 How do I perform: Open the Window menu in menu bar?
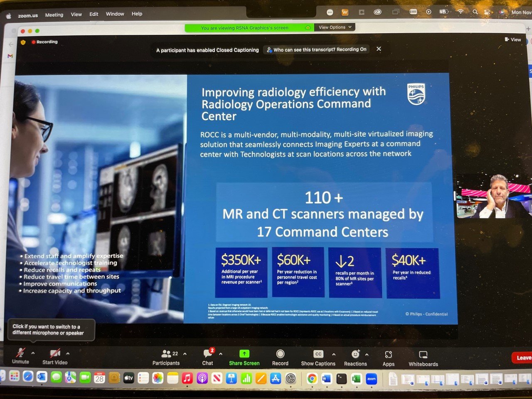tap(115, 14)
